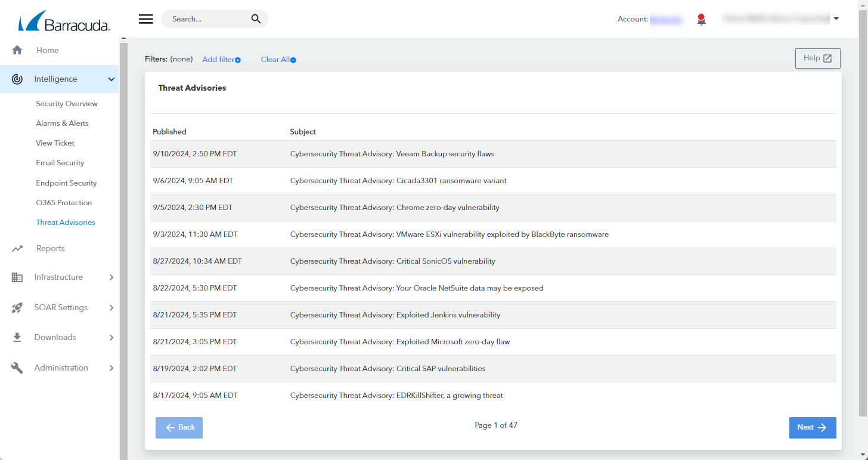This screenshot has height=460, width=868.
Task: Click the Reports trend-line icon
Action: pyautogui.click(x=17, y=248)
